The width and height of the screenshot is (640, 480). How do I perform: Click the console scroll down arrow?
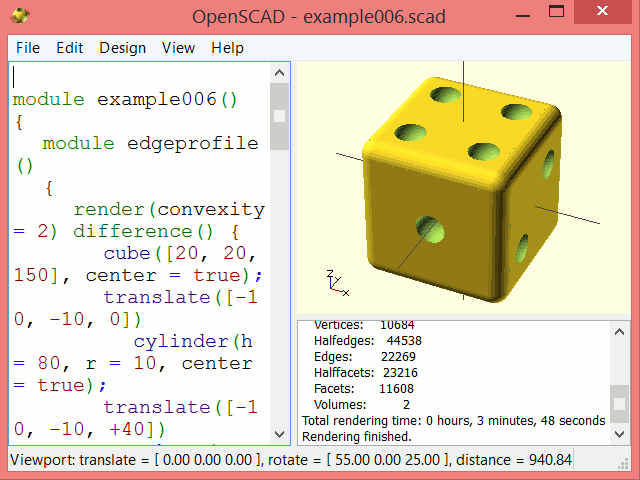(620, 434)
